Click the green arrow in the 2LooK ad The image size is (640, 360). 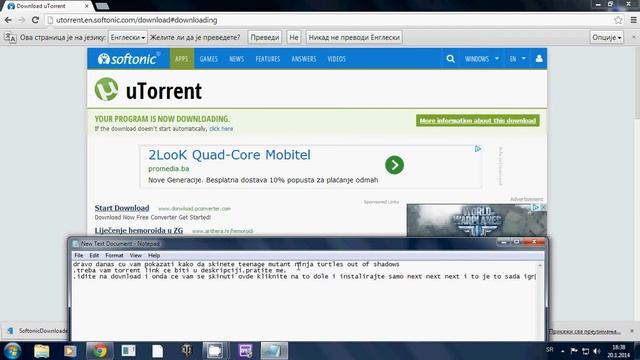click(x=394, y=165)
